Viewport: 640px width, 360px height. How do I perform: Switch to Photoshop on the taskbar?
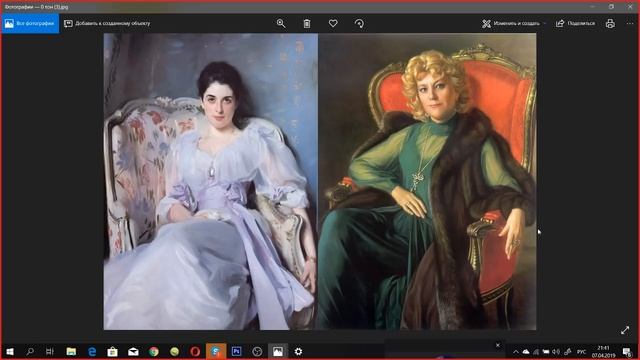pos(236,351)
